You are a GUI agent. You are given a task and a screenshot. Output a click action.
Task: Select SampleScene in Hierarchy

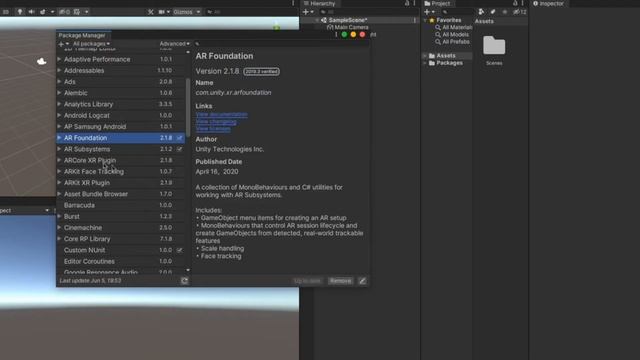point(348,20)
